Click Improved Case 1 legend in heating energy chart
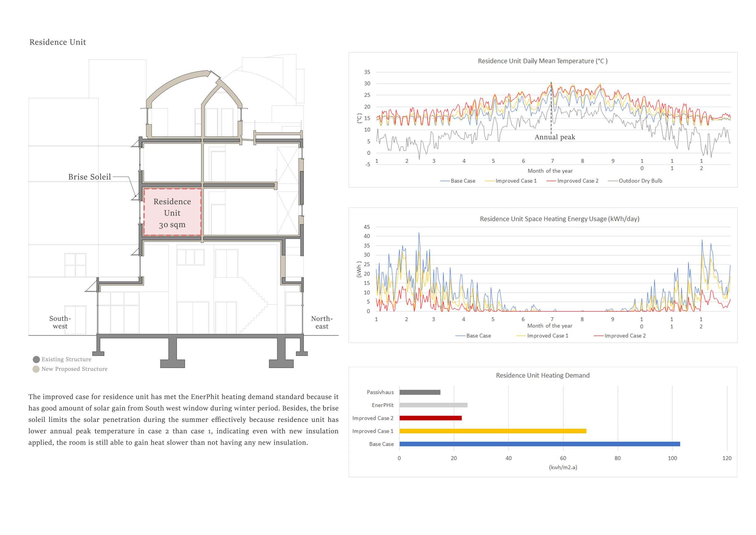756x535 pixels. (547, 336)
